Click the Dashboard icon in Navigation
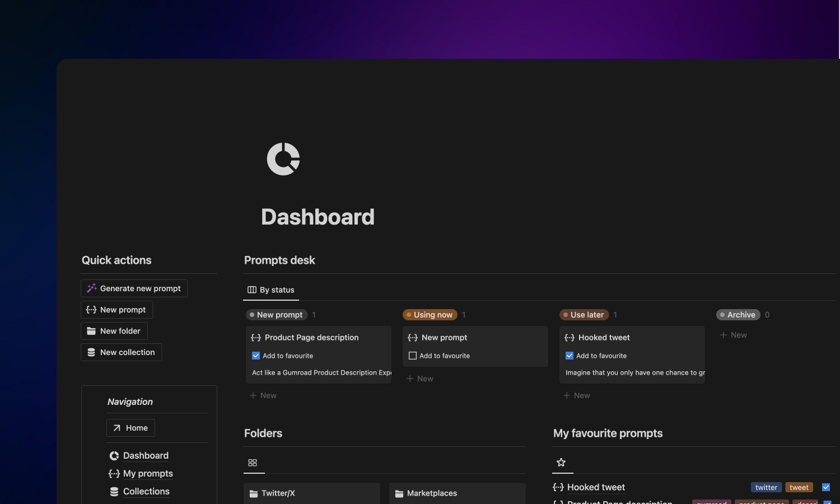 114,456
